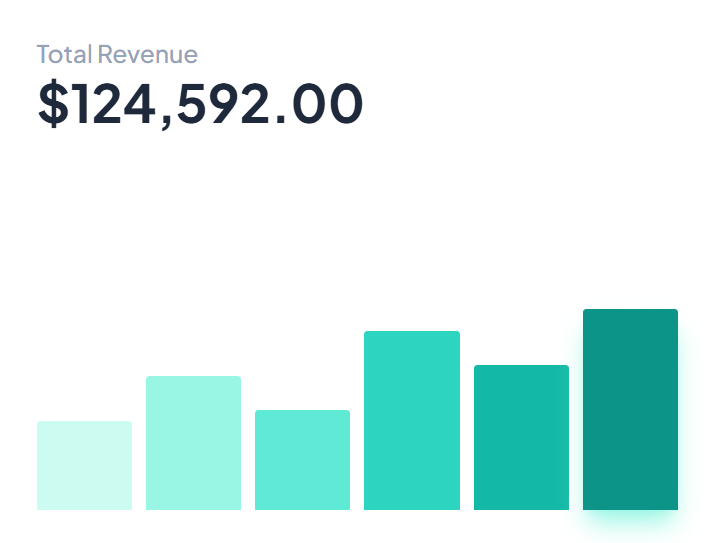Screen dimensions: 717x543
Task: Click the bottom of the shortest bar
Action: 84,504
